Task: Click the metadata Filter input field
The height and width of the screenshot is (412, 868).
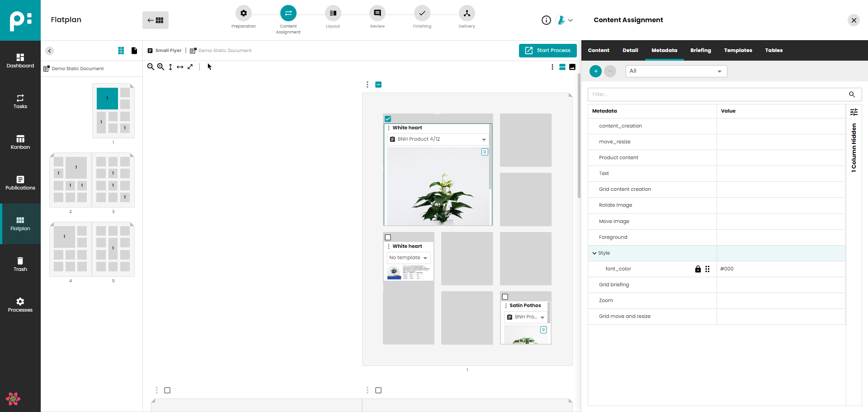Action: point(719,95)
